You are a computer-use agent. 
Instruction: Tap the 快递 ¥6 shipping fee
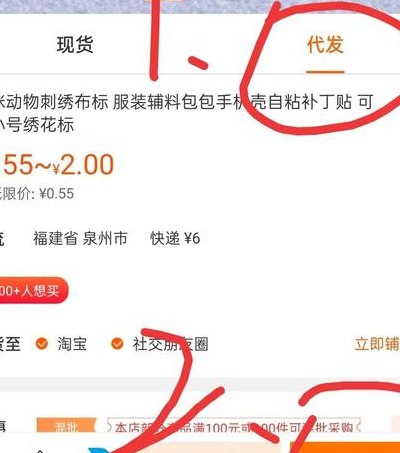175,238
